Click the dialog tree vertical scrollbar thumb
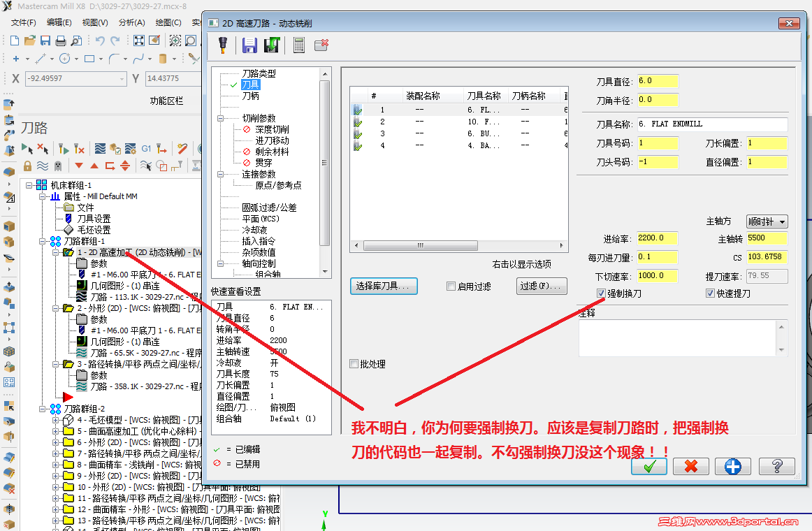Viewport: 812px width, 531px height. [325, 163]
